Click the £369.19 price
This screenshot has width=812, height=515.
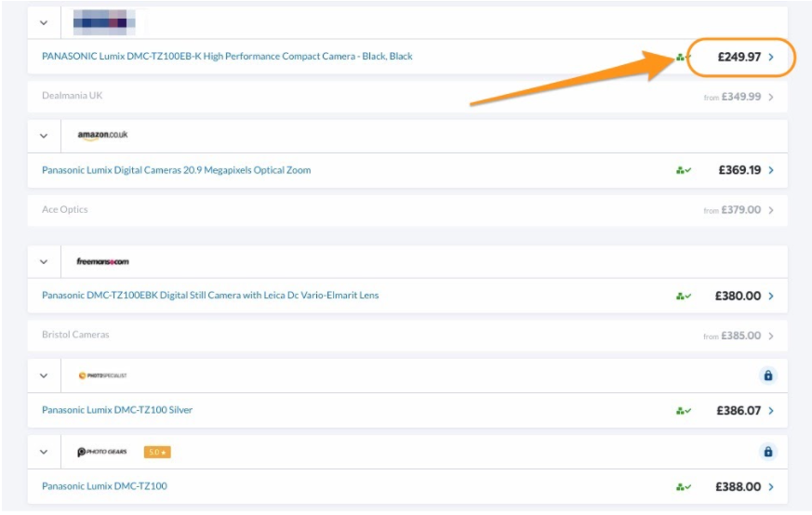(739, 170)
